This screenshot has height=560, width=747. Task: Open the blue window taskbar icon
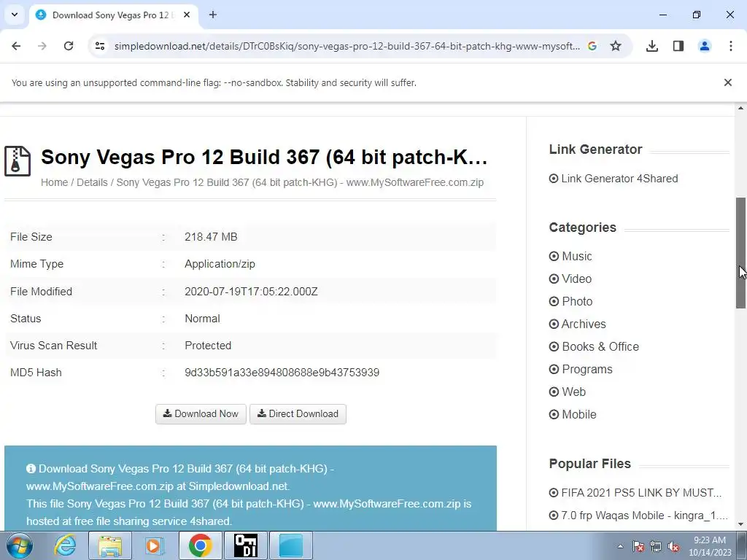pyautogui.click(x=291, y=545)
